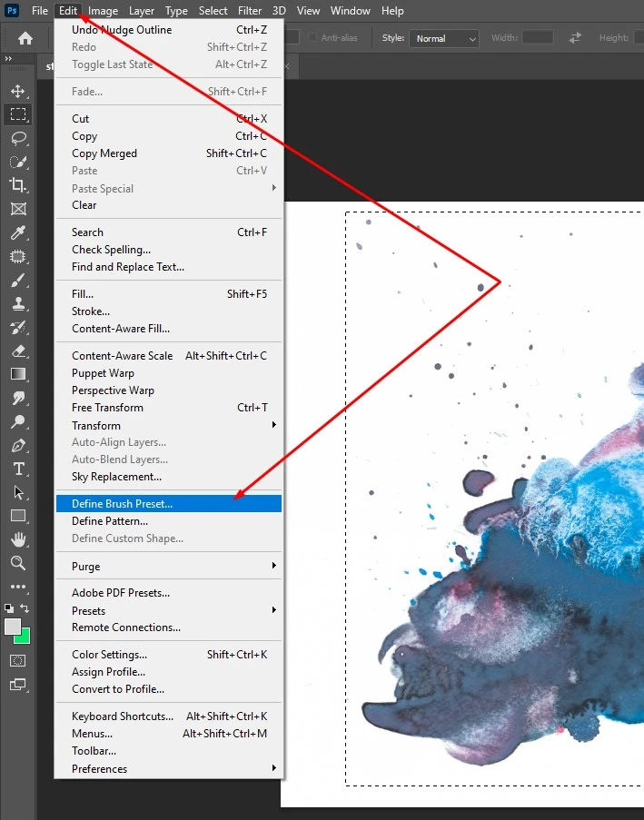Select the Pen tool
Viewport: 644px width, 820px height.
point(18,446)
